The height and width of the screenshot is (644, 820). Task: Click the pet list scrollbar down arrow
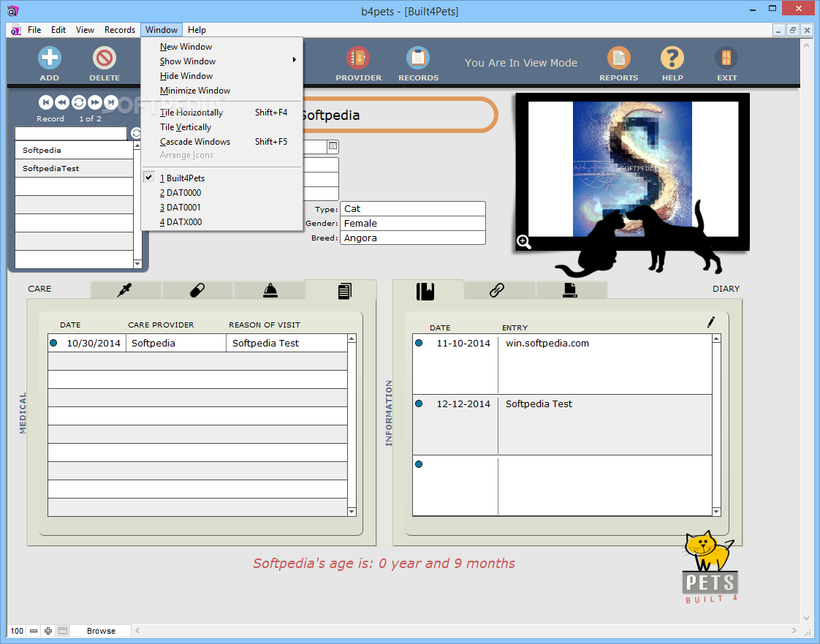tap(137, 264)
